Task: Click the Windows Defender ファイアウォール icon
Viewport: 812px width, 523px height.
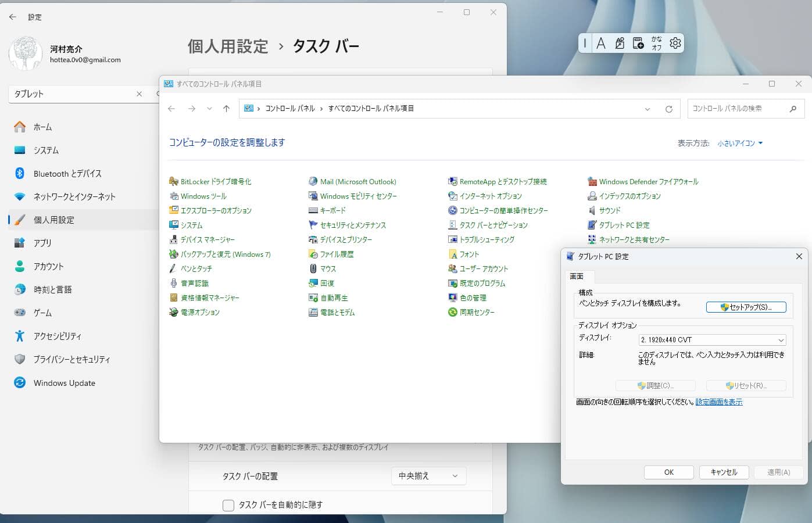Action: 592,181
